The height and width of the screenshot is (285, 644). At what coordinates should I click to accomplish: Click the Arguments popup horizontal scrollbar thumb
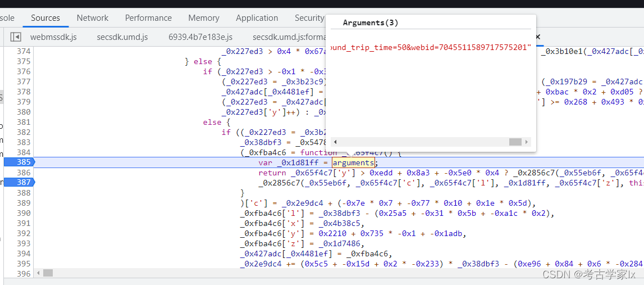click(515, 142)
